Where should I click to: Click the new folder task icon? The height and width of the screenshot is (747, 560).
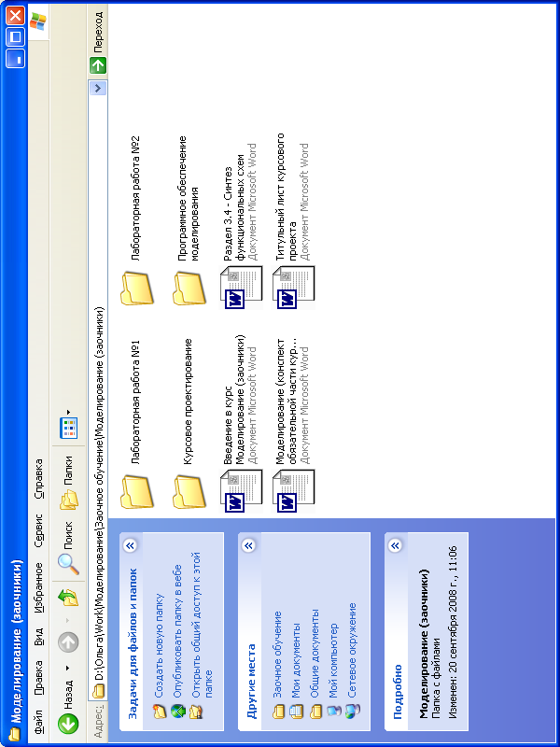(160, 712)
